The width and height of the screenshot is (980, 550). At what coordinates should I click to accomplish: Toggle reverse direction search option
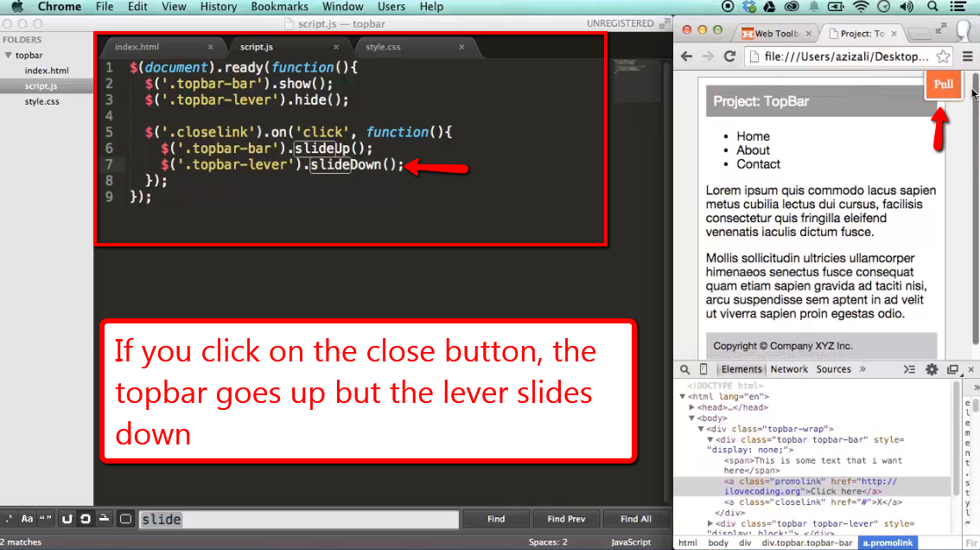click(67, 519)
